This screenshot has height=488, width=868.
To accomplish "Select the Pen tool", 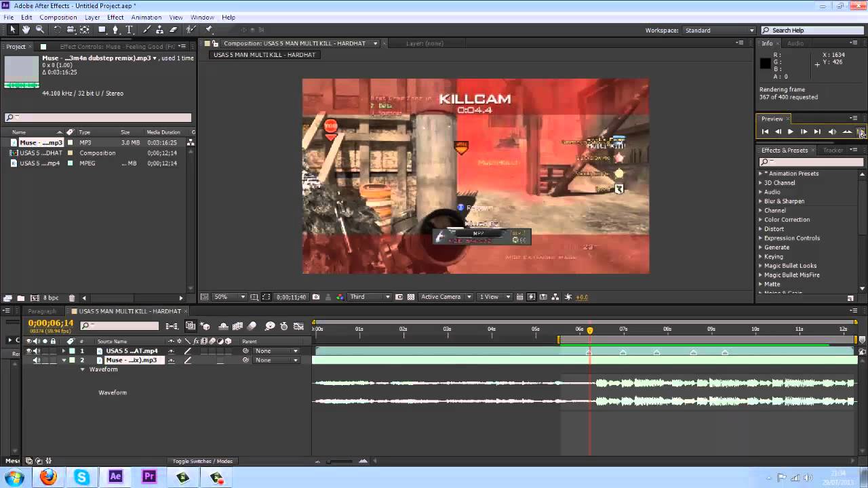I will 115,30.
